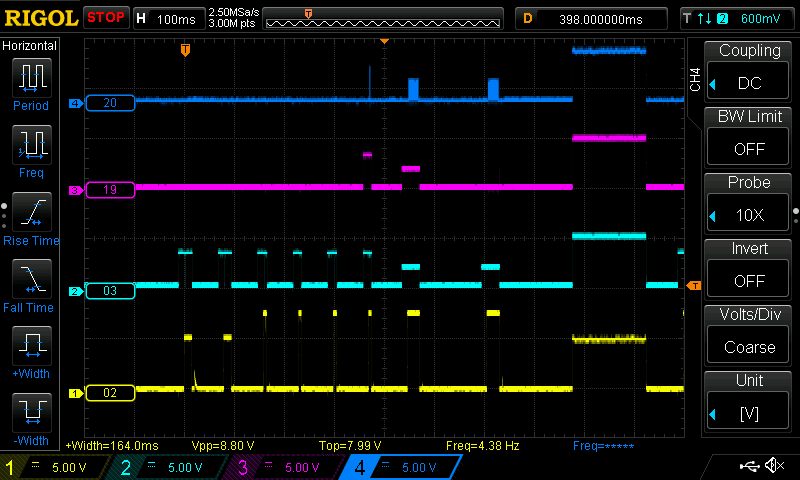
Task: Choose the Rise Time measurement icon
Action: (x=31, y=212)
